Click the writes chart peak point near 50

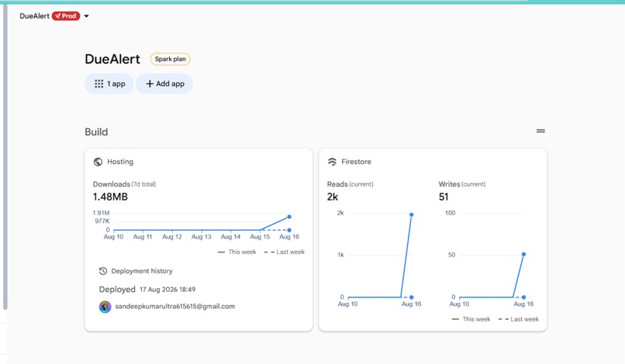click(x=523, y=254)
